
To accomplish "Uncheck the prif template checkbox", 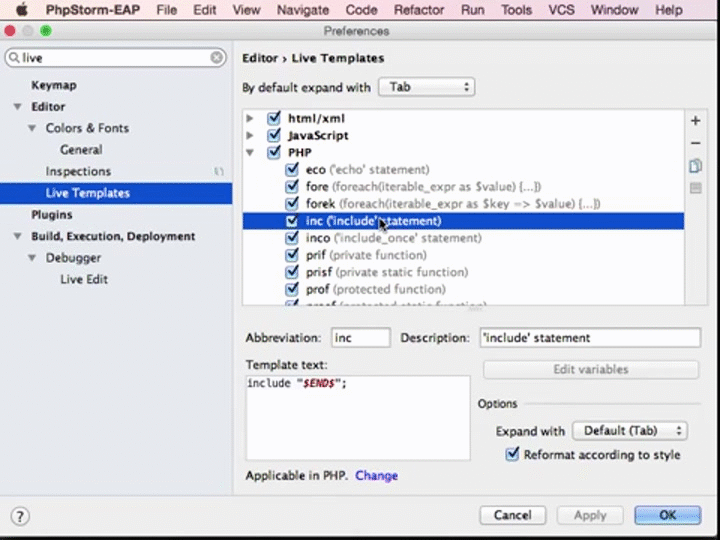I will 292,255.
